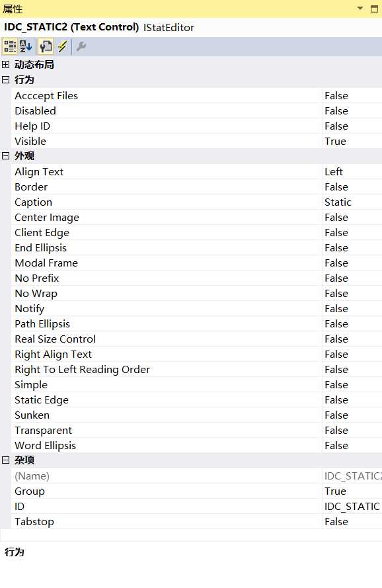Collapse the 杂项 category
The height and width of the screenshot is (588, 382).
[x=6, y=460]
